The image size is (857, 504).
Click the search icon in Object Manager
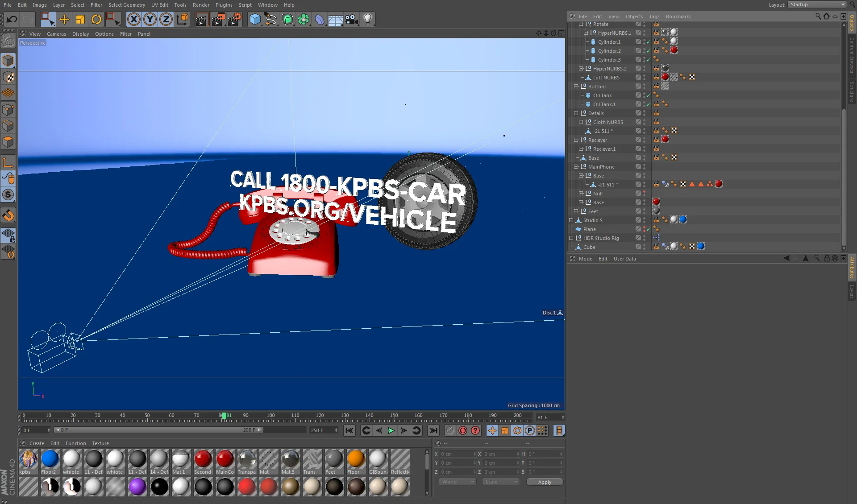(818, 16)
